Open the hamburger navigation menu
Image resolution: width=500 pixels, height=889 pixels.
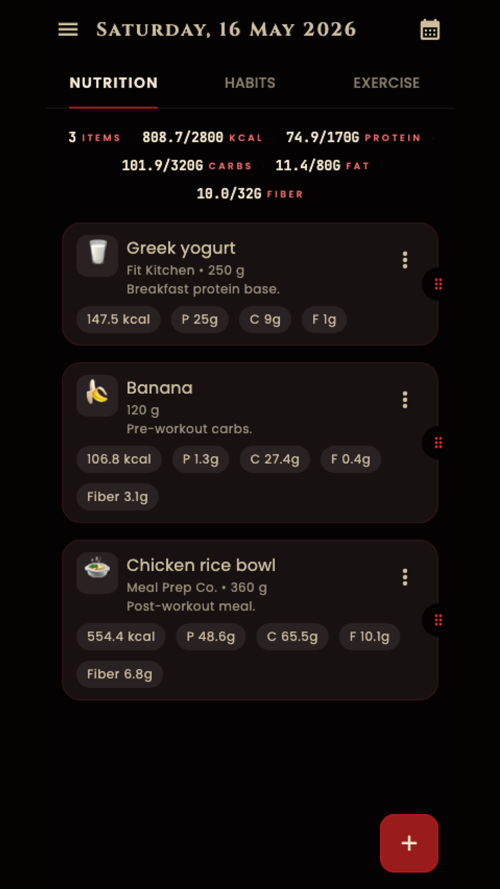pos(68,29)
